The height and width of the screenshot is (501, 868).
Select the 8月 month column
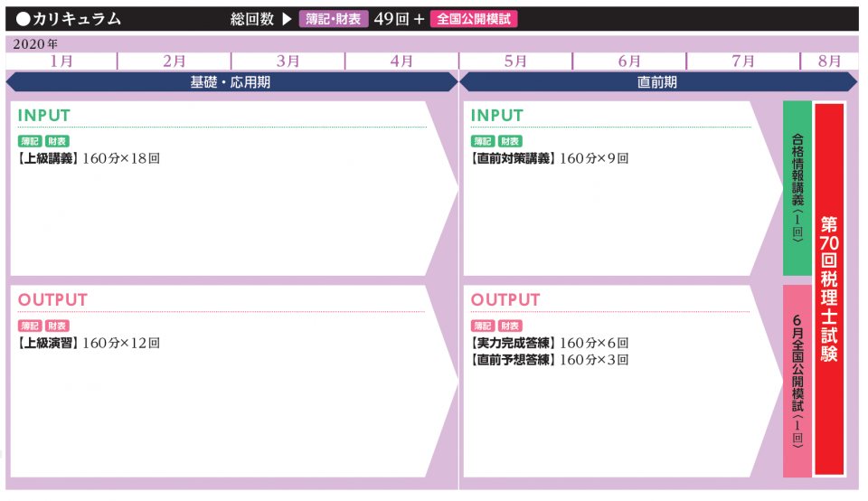(828, 61)
